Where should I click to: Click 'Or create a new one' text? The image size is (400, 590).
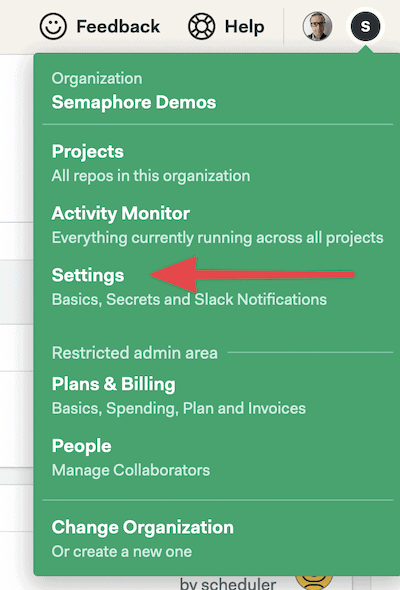coord(122,552)
